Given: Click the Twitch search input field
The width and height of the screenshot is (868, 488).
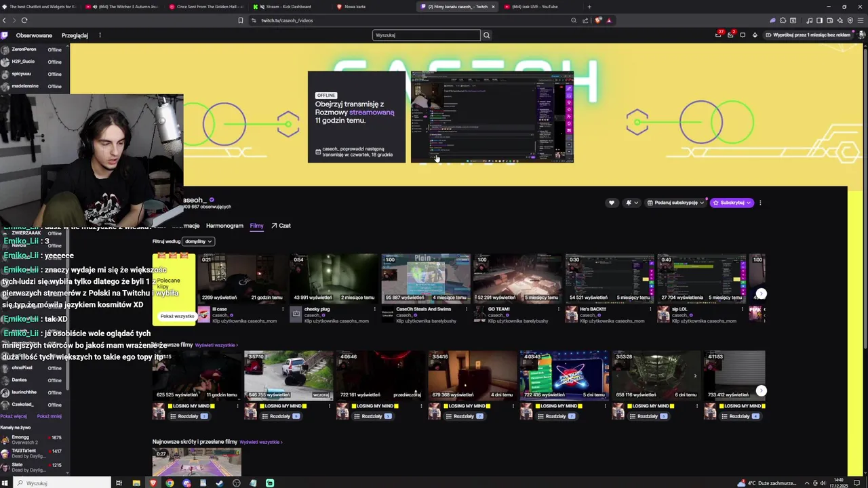Looking at the screenshot, I should point(427,35).
